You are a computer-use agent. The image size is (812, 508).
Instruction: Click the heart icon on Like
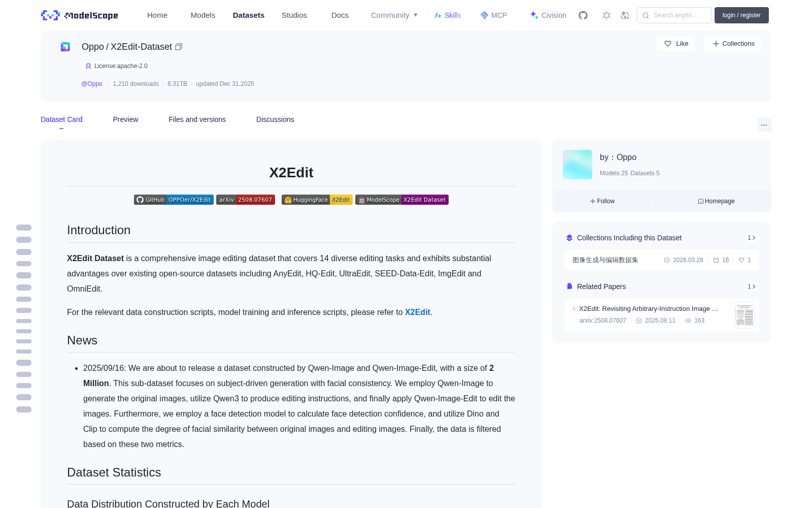tap(668, 44)
